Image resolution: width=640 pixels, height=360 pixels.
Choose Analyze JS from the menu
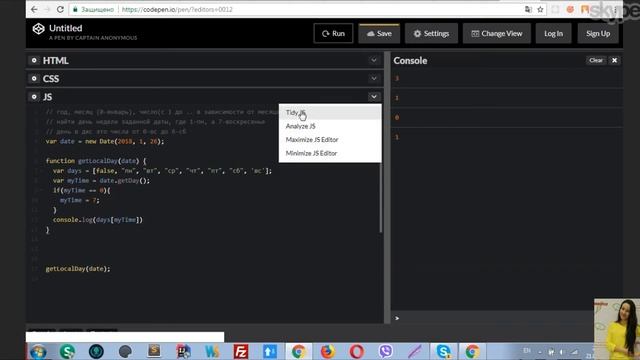point(330,126)
